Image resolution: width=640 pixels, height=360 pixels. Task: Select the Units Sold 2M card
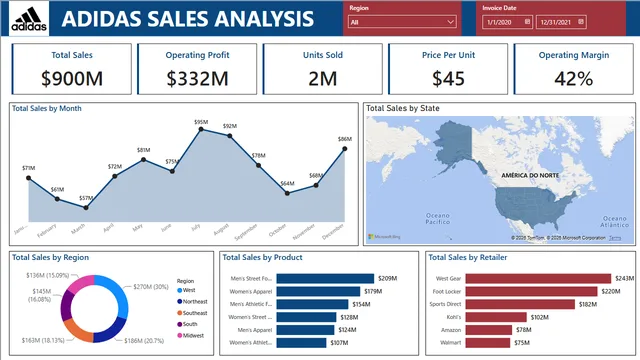(322, 69)
